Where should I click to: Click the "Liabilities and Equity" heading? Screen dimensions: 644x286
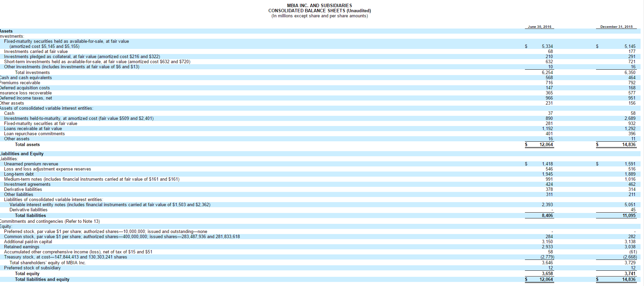click(x=22, y=154)
